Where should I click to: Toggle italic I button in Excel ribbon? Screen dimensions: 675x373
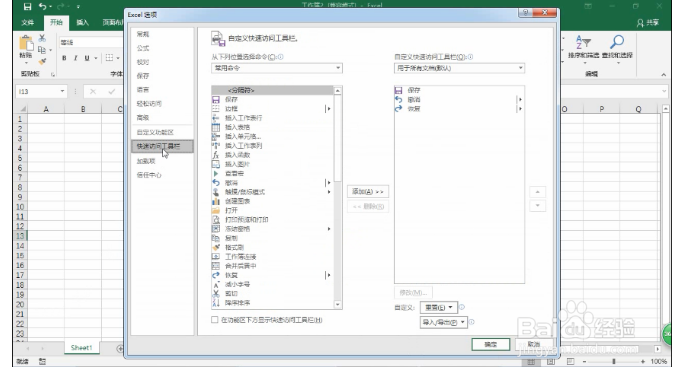pyautogui.click(x=75, y=58)
